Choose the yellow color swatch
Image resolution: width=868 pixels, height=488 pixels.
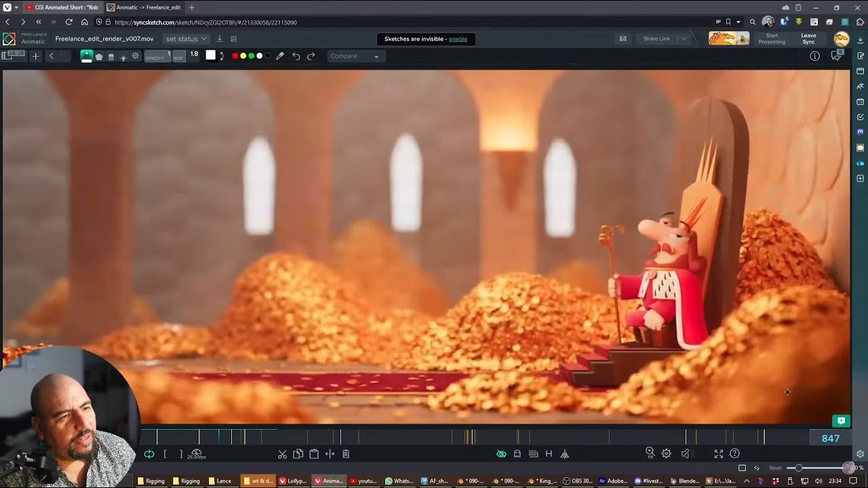(x=243, y=56)
